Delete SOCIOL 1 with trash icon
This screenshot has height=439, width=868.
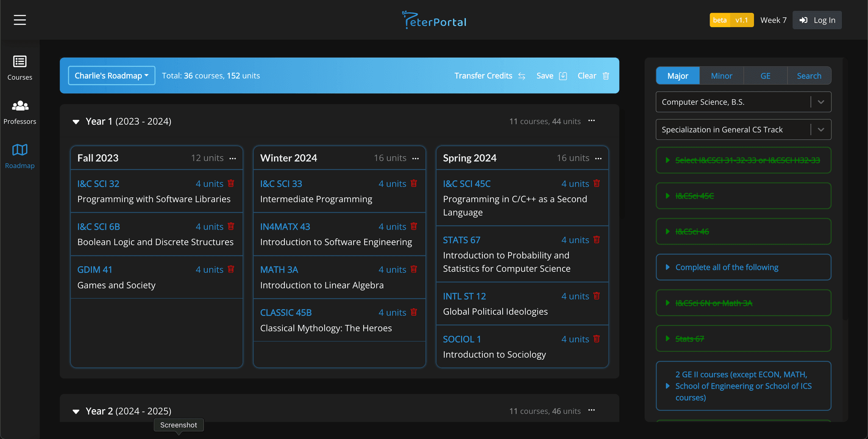(x=597, y=339)
